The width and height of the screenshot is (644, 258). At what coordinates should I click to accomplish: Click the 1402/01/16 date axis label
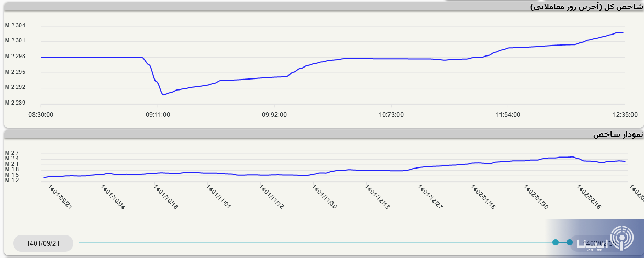[484, 197]
